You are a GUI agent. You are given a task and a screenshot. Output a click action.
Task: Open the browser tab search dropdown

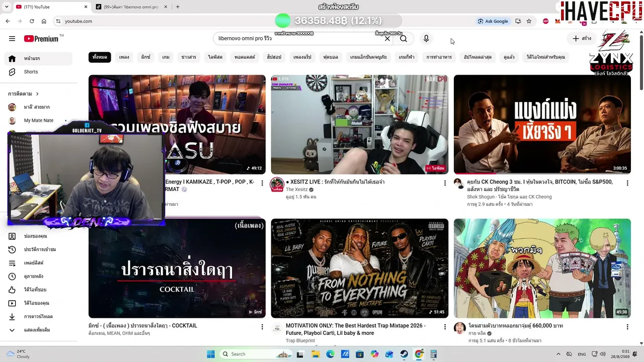(7, 7)
